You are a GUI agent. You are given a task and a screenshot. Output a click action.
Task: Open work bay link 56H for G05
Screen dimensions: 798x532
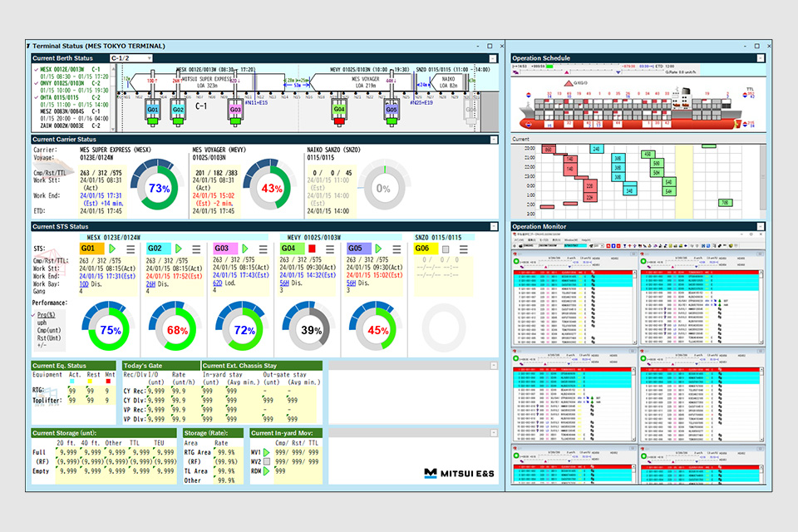click(351, 283)
